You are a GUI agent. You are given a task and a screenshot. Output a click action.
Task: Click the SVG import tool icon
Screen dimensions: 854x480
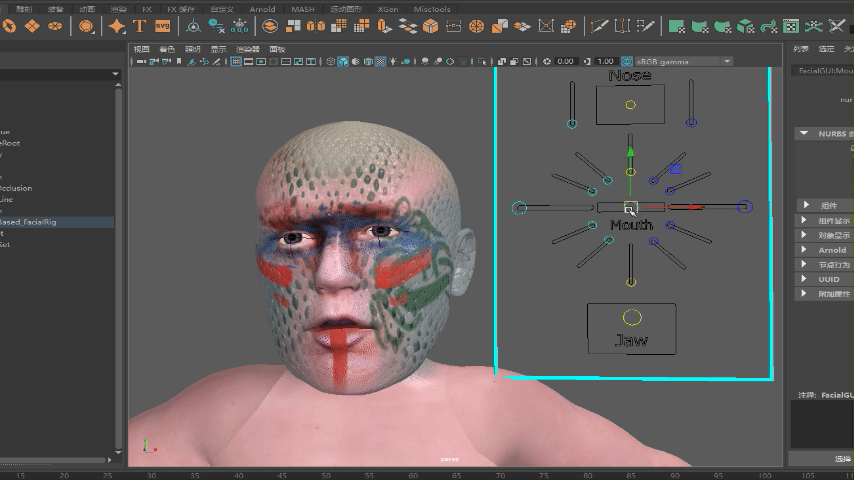click(162, 26)
